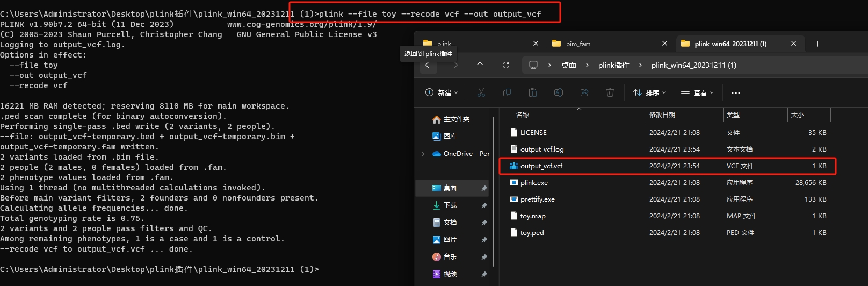Viewport: 868px width, 286px height.
Task: Select the plink.exe application file
Action: click(534, 183)
